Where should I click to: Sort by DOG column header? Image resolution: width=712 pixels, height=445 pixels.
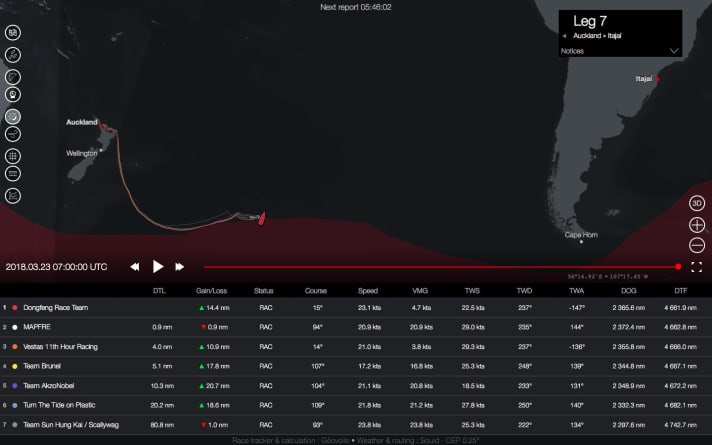coord(628,291)
